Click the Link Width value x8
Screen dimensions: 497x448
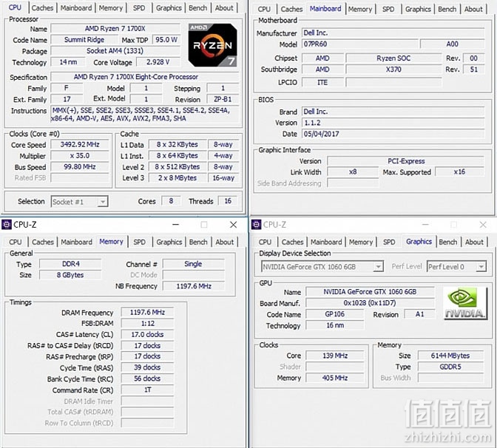pos(353,172)
